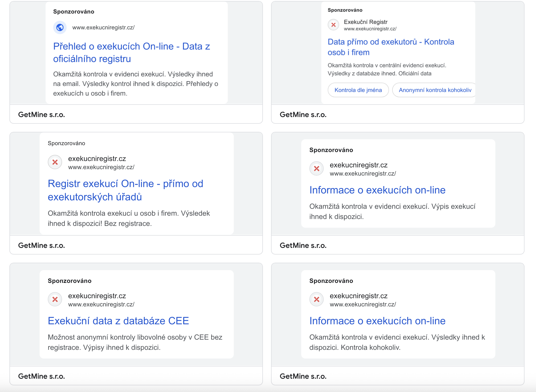Click Anonymní kontrola kohokoliv sitelink button
The width and height of the screenshot is (536, 392).
click(x=434, y=90)
